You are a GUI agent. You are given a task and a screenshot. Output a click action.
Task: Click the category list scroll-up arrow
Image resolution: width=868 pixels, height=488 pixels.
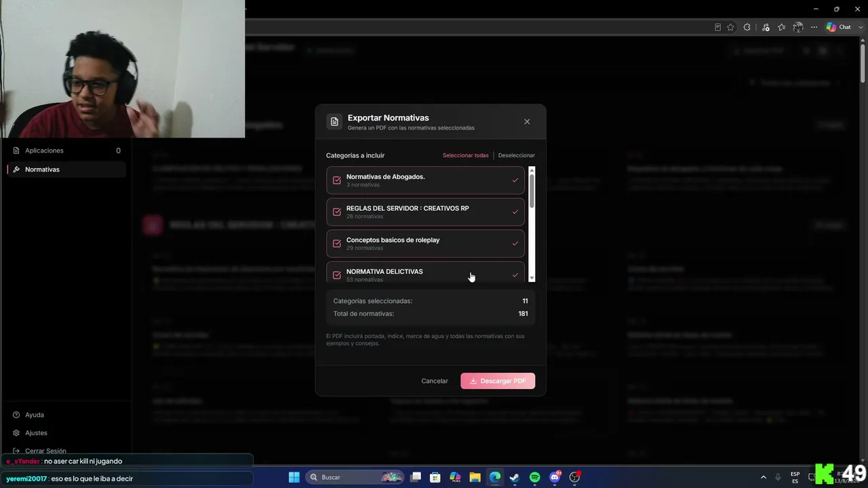[532, 169]
